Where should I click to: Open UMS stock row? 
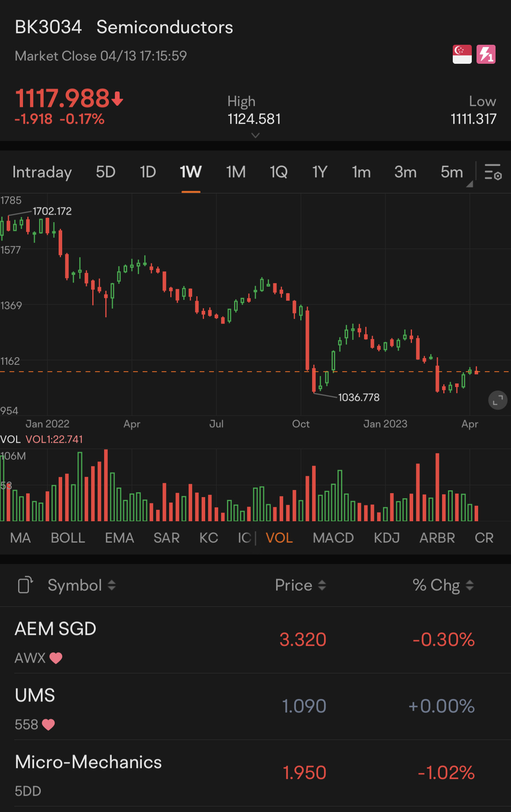[x=255, y=707]
